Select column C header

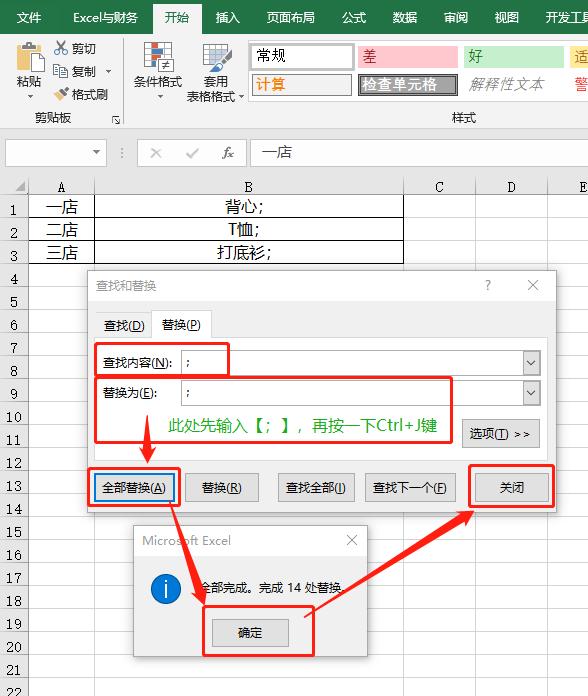pos(439,187)
